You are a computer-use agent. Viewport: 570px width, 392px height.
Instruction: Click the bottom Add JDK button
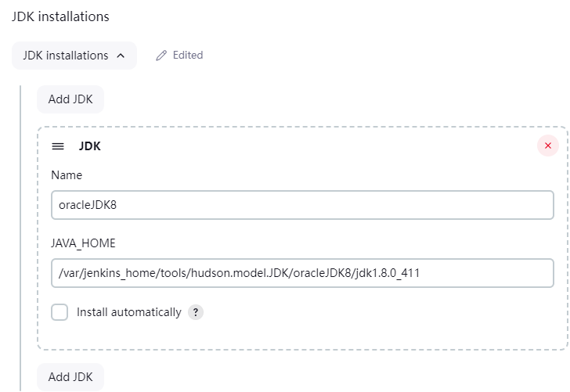pyautogui.click(x=70, y=376)
